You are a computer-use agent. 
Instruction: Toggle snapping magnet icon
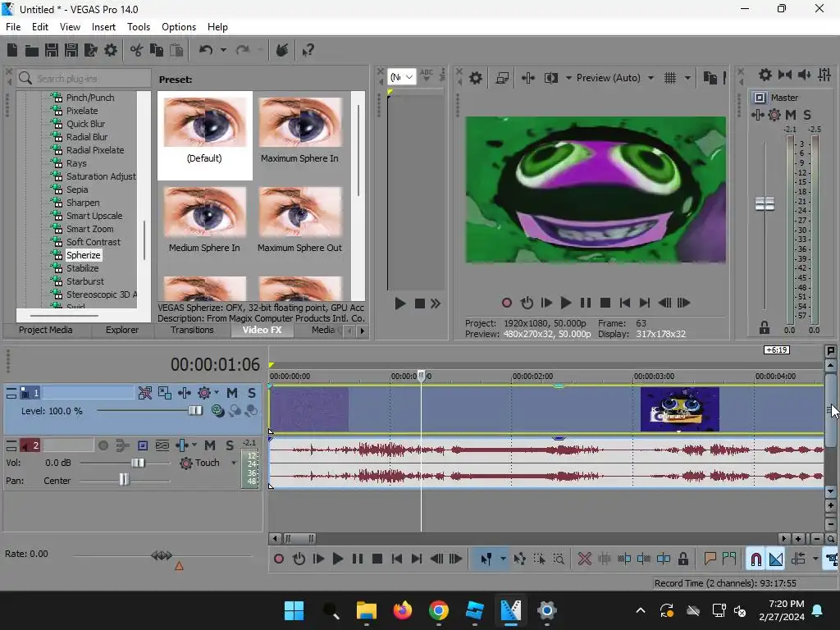(756, 559)
